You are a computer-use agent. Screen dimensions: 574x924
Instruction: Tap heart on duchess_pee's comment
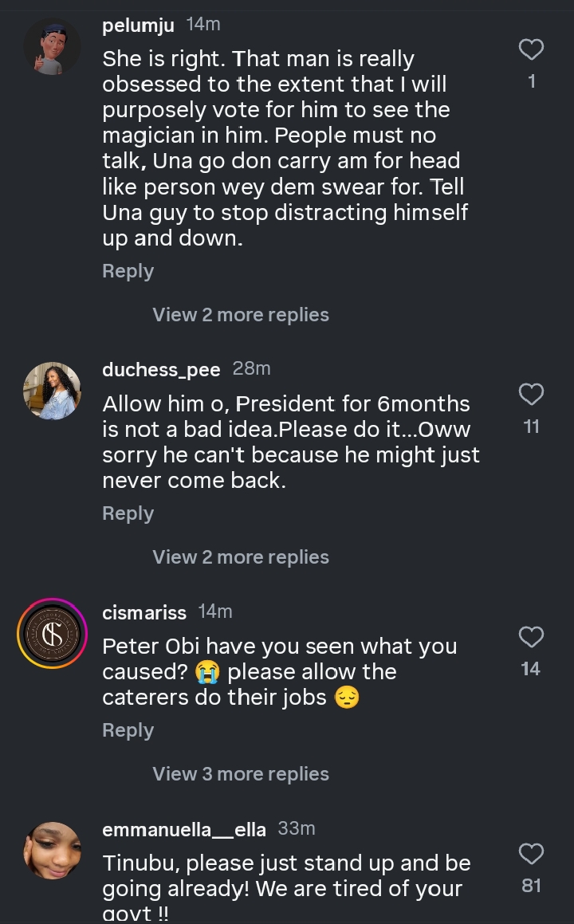point(531,395)
